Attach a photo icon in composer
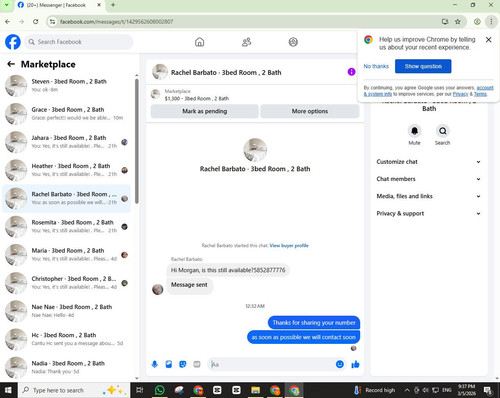This screenshot has width=500, height=398. (169, 364)
